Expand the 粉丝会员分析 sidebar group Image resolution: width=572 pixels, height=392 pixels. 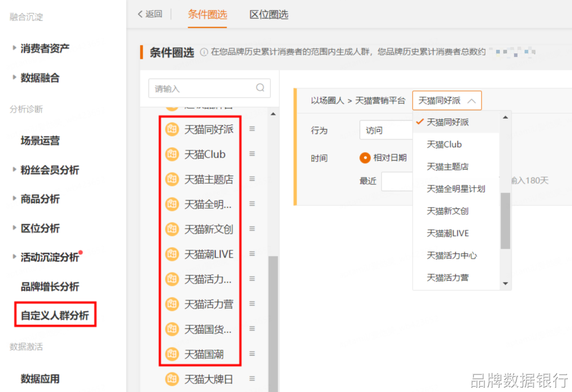[15, 169]
